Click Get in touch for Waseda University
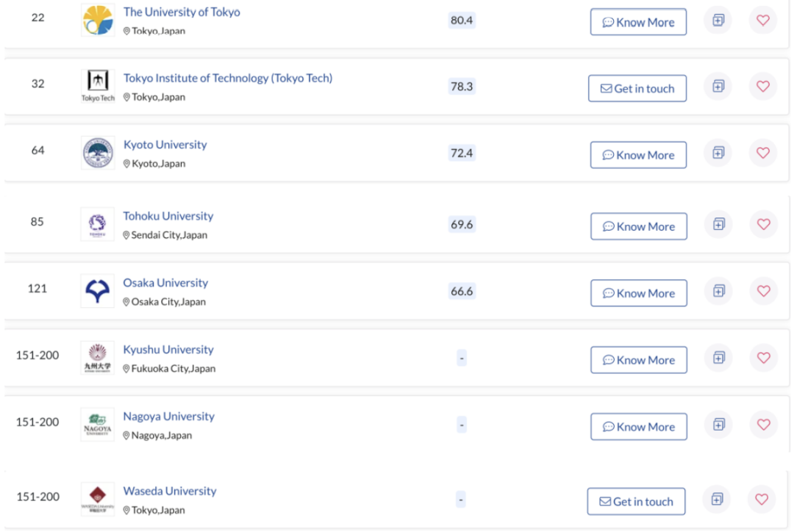Image resolution: width=794 pixels, height=532 pixels. [636, 502]
